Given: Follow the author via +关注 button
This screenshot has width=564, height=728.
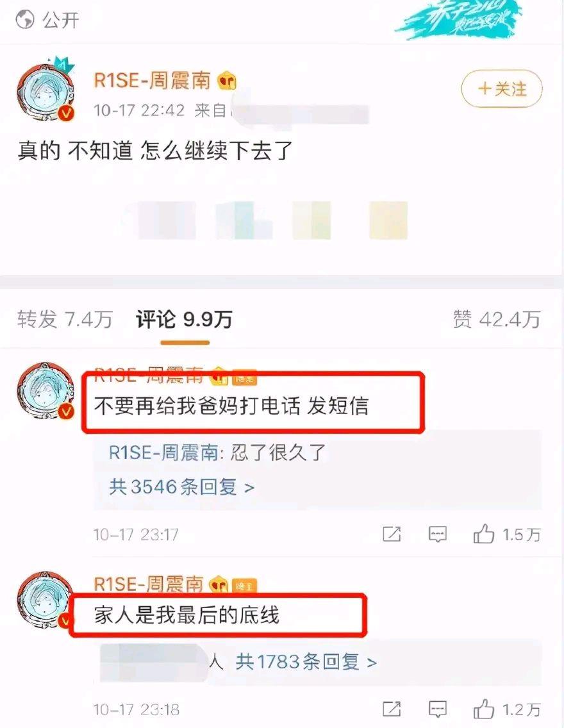Looking at the screenshot, I should (501, 88).
